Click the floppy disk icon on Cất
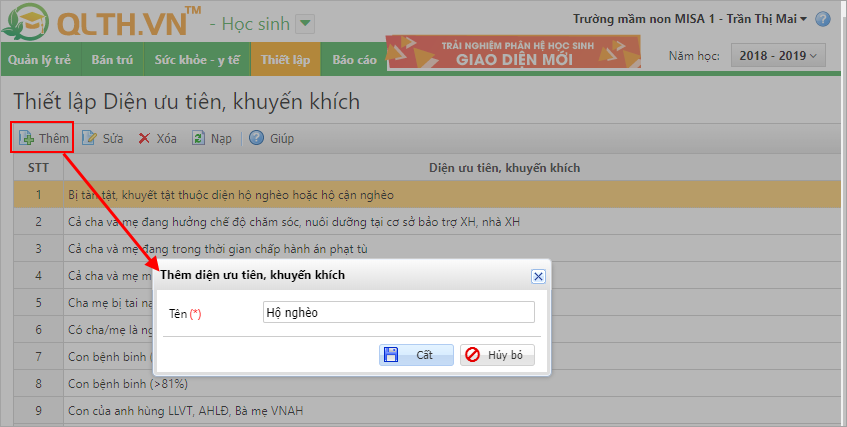The height and width of the screenshot is (427, 847). coord(391,355)
